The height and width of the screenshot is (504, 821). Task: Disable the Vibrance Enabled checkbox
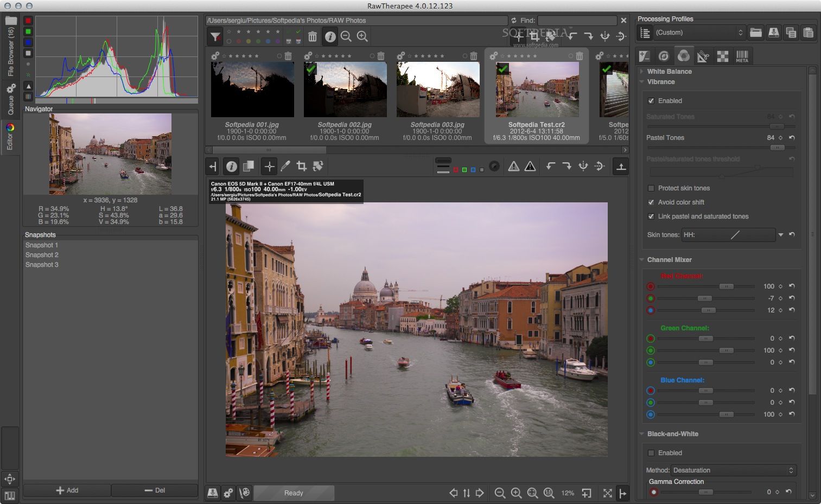click(651, 101)
